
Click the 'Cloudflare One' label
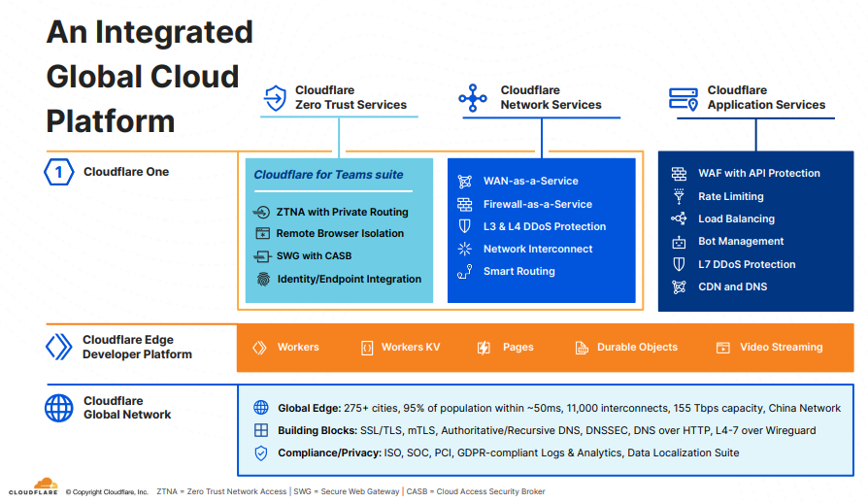(x=126, y=172)
